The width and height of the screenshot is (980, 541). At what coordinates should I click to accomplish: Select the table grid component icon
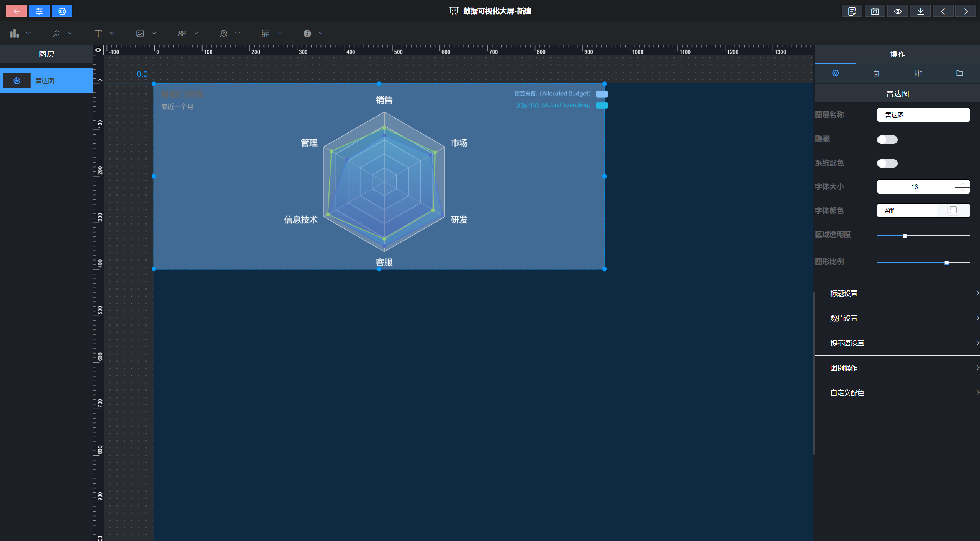pos(266,34)
